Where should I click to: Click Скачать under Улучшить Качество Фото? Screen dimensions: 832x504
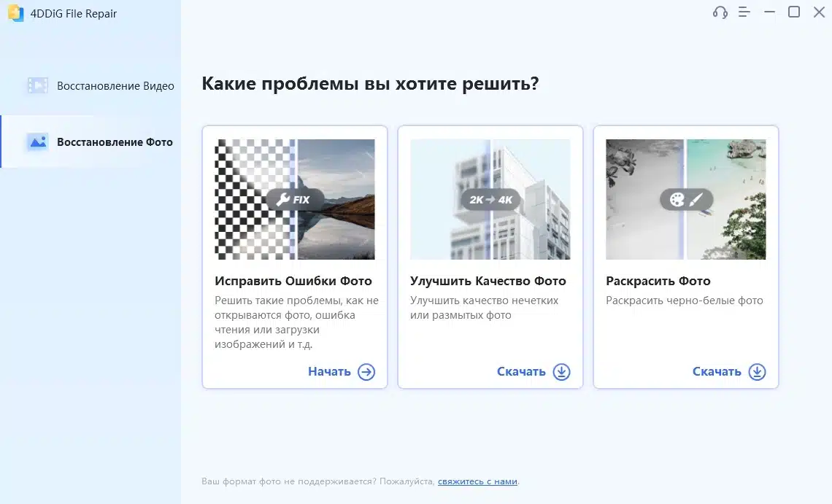click(x=521, y=371)
